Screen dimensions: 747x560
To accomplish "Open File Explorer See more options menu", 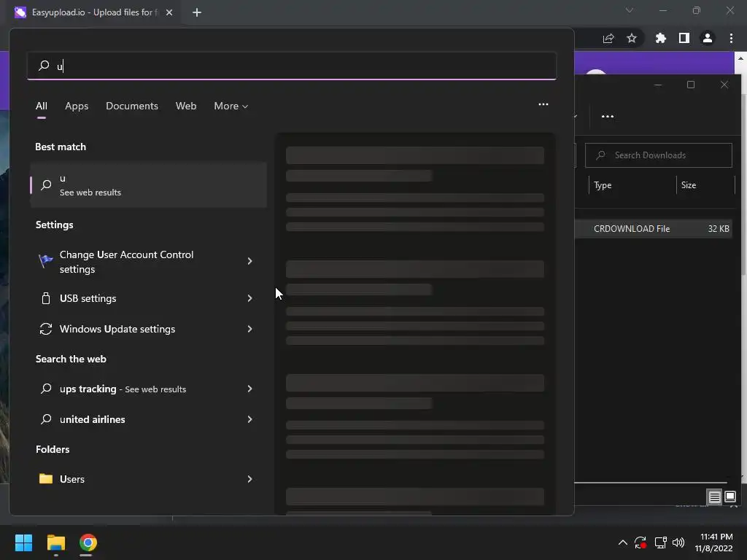I will pyautogui.click(x=608, y=116).
